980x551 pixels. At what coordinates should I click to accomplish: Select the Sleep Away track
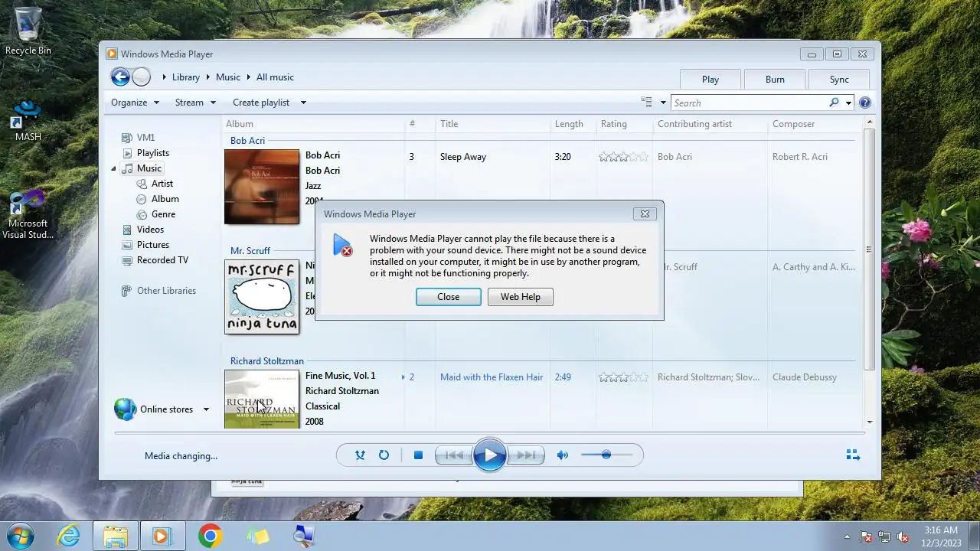pos(463,157)
